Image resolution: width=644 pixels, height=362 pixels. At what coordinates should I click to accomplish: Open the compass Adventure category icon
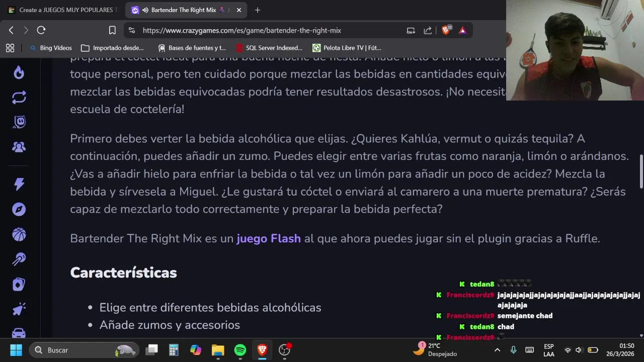[19, 209]
